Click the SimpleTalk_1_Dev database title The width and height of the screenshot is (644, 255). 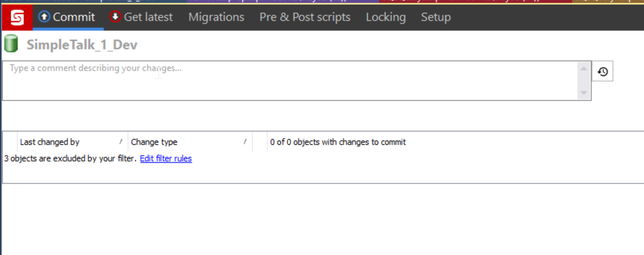tap(82, 45)
